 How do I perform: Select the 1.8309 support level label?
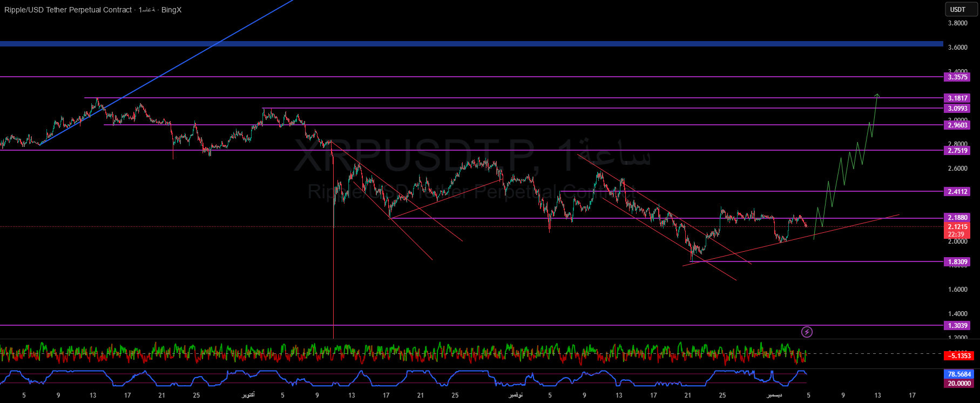tap(958, 262)
